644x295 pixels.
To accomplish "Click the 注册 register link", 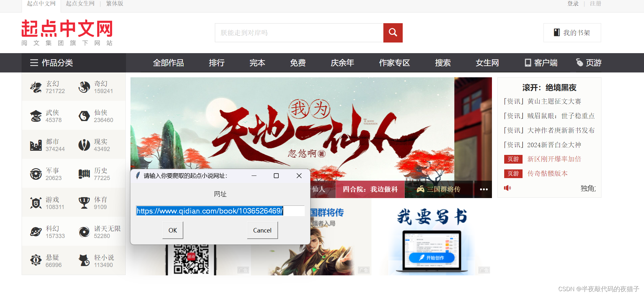I will 595,4.
